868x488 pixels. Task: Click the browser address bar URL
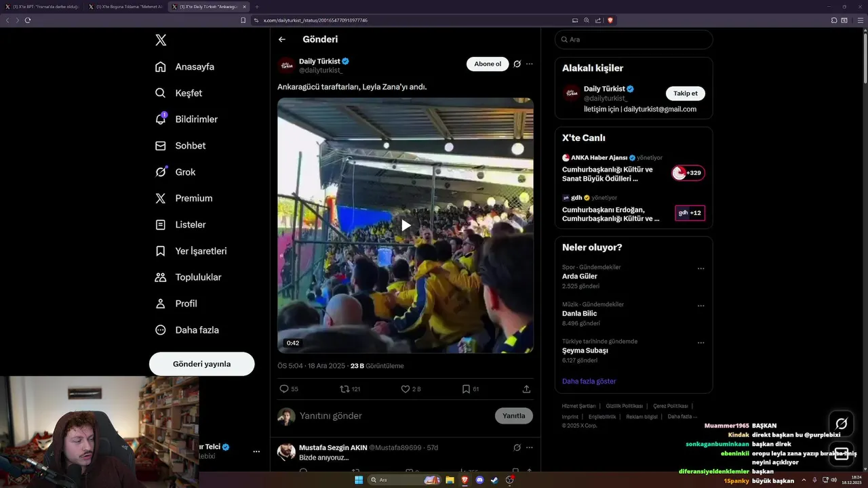pos(315,20)
